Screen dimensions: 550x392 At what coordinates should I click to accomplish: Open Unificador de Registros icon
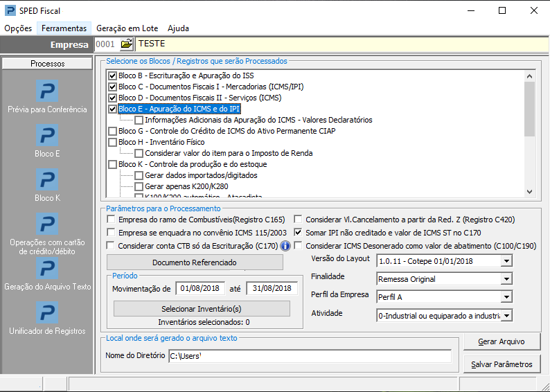click(47, 312)
